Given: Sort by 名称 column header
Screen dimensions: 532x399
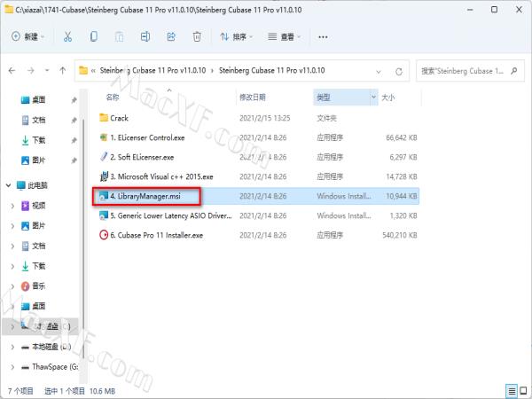Looking at the screenshot, I should click(x=113, y=98).
